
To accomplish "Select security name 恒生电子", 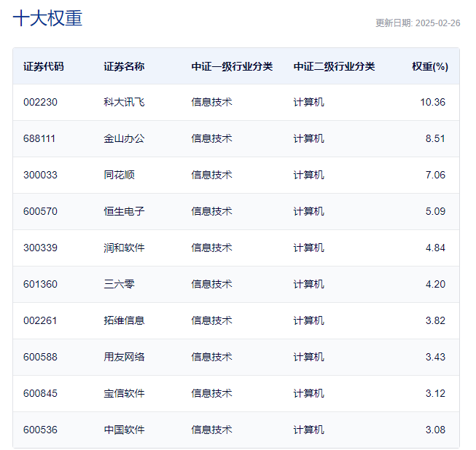I will (x=124, y=211).
